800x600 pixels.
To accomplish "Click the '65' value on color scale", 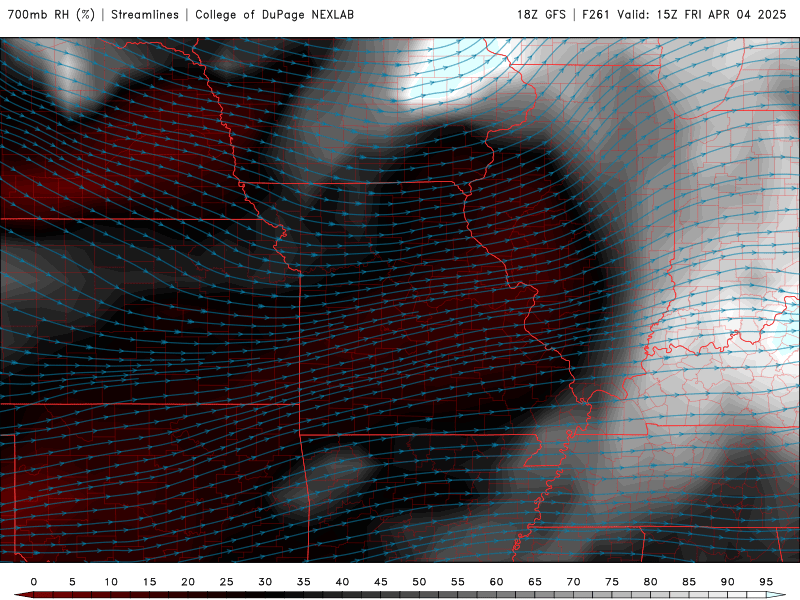I will [x=535, y=582].
